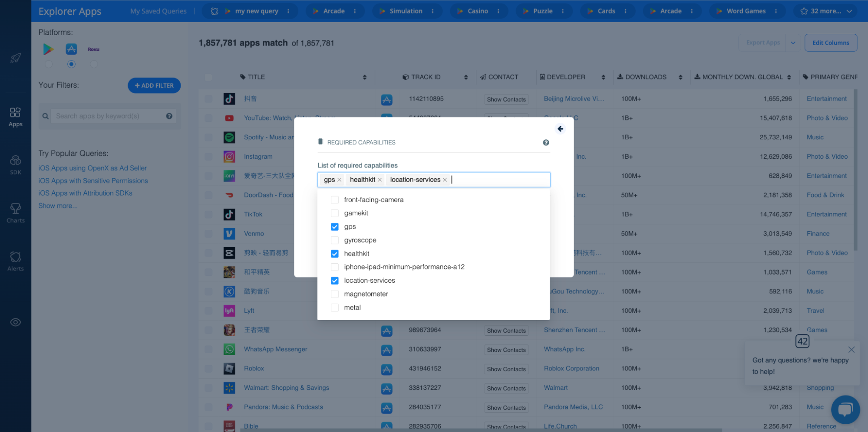Check the gyroscope capability
This screenshot has height=432, width=868.
[x=335, y=240]
